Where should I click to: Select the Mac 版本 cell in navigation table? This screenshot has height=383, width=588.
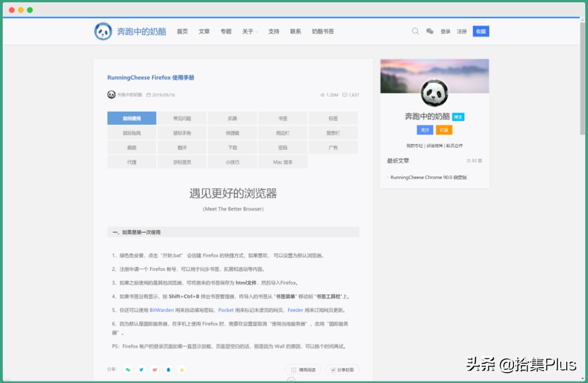(283, 162)
